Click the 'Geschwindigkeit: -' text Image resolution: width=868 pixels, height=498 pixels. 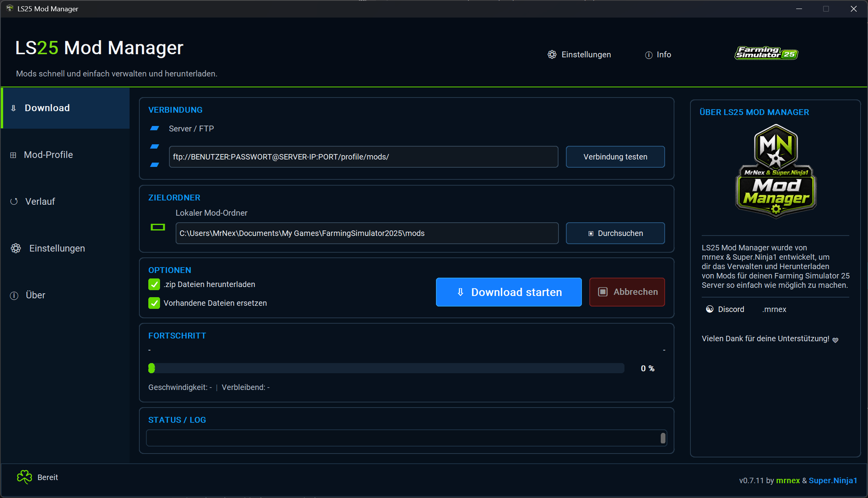pos(180,388)
